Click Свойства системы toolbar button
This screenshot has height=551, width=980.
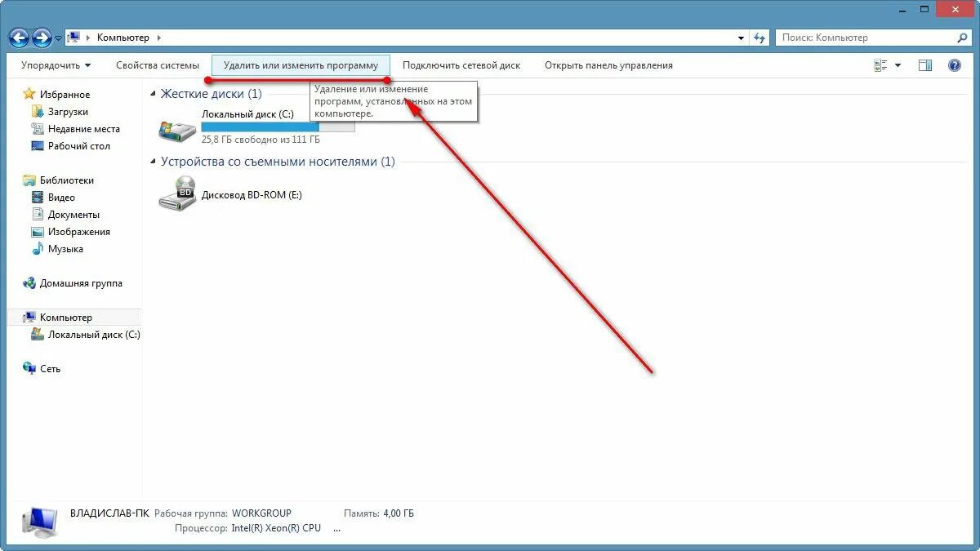point(158,65)
